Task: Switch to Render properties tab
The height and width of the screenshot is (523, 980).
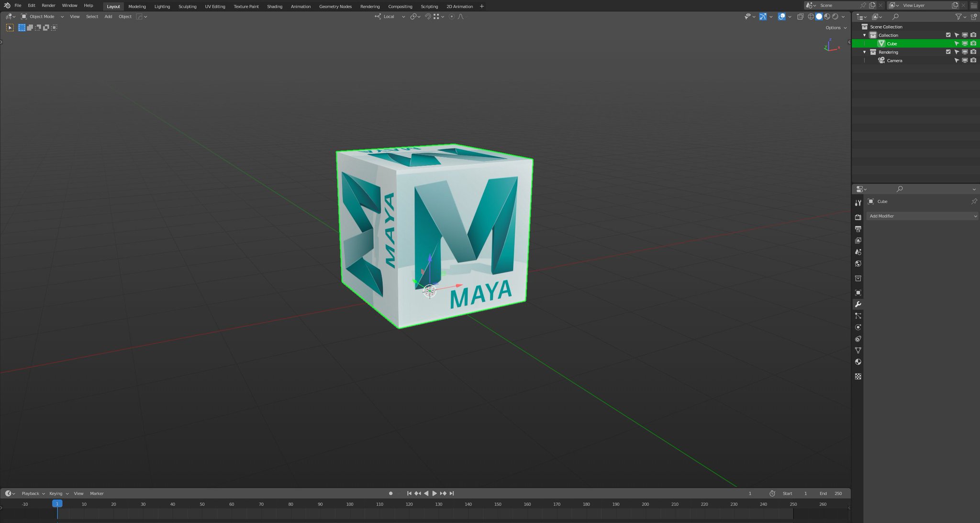Action: (x=858, y=217)
